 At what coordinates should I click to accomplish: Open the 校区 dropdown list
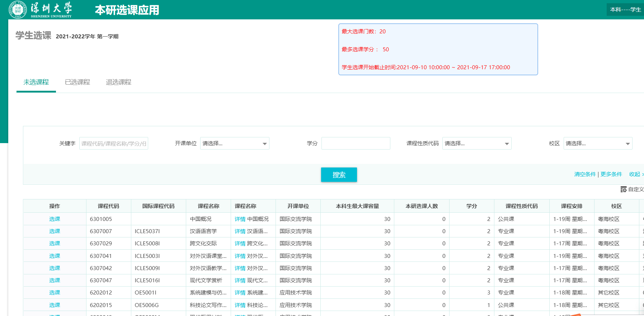coord(597,143)
